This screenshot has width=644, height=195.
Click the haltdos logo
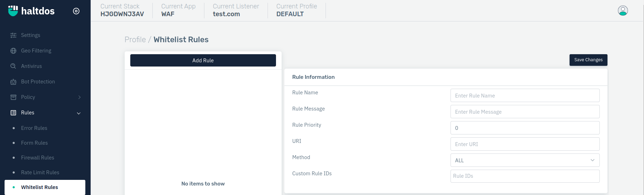31,11
